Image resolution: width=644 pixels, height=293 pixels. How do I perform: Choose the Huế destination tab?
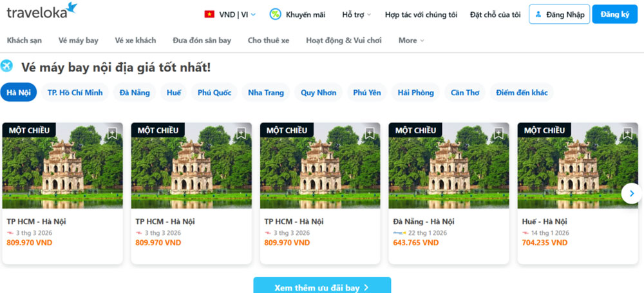[174, 92]
